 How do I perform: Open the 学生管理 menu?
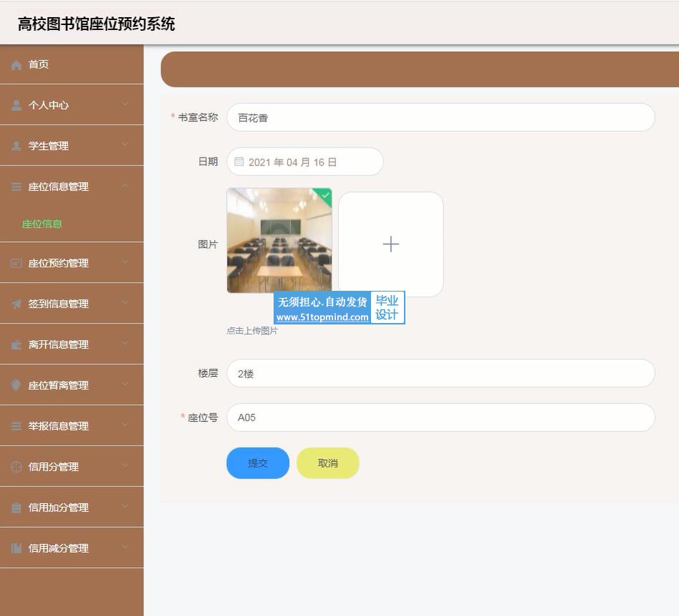72,146
